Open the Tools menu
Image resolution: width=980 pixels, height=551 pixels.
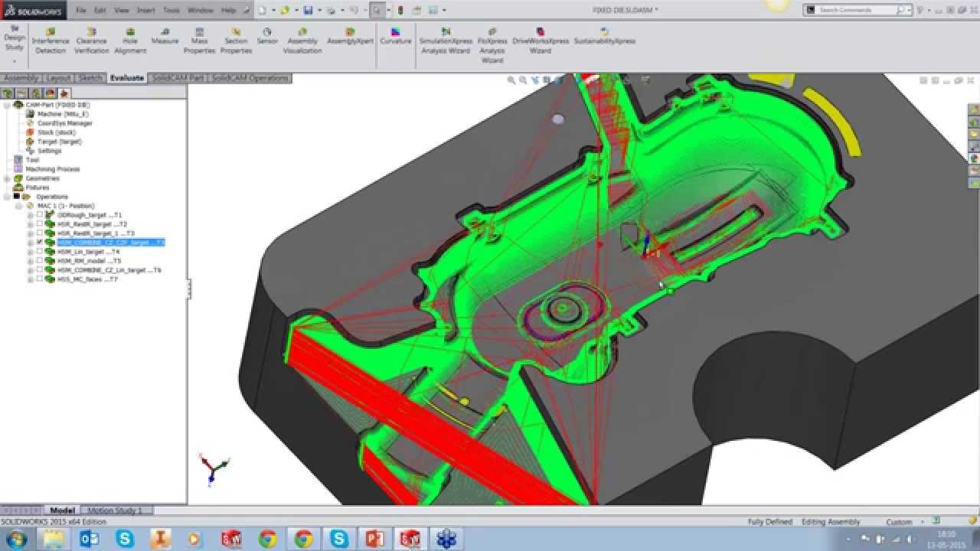tap(171, 10)
